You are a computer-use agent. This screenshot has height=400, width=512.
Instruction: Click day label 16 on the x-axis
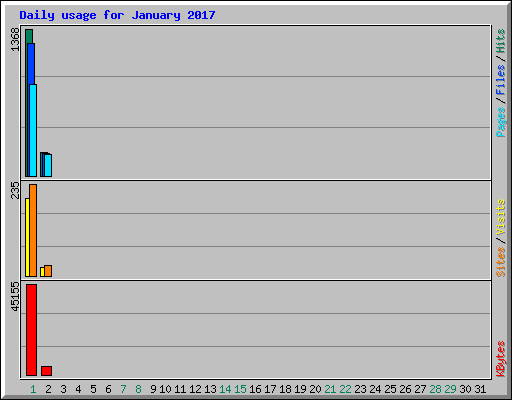255,389
